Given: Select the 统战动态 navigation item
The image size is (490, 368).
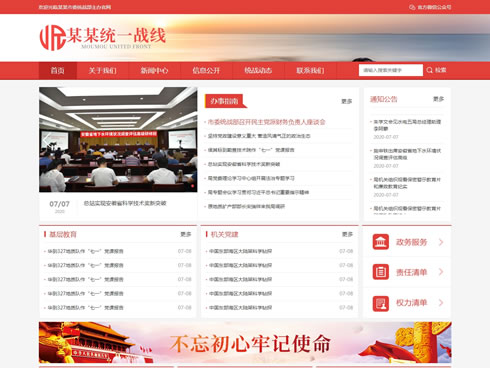Looking at the screenshot, I should 258,70.
